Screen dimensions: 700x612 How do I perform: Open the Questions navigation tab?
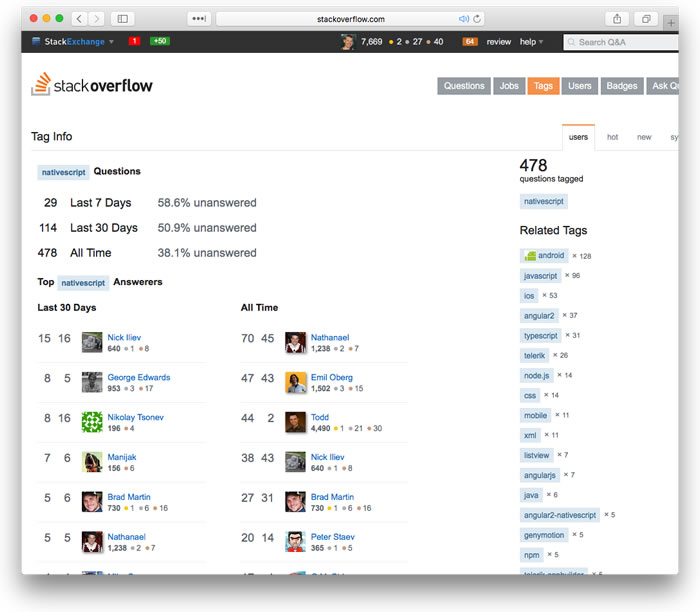(x=464, y=86)
